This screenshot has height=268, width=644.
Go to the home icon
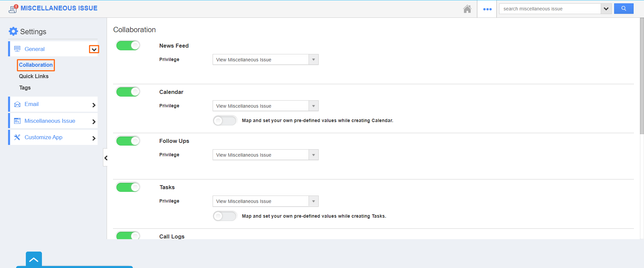pyautogui.click(x=467, y=9)
